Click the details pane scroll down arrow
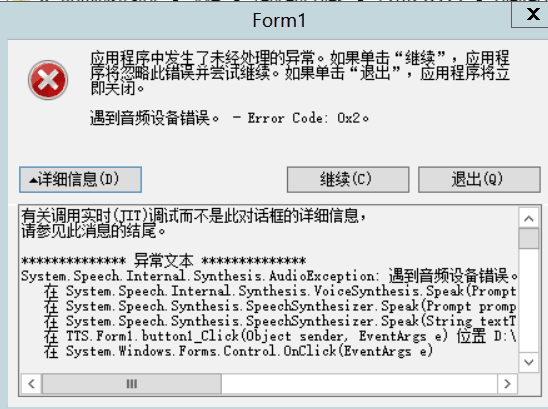The width and height of the screenshot is (548, 409). click(529, 362)
